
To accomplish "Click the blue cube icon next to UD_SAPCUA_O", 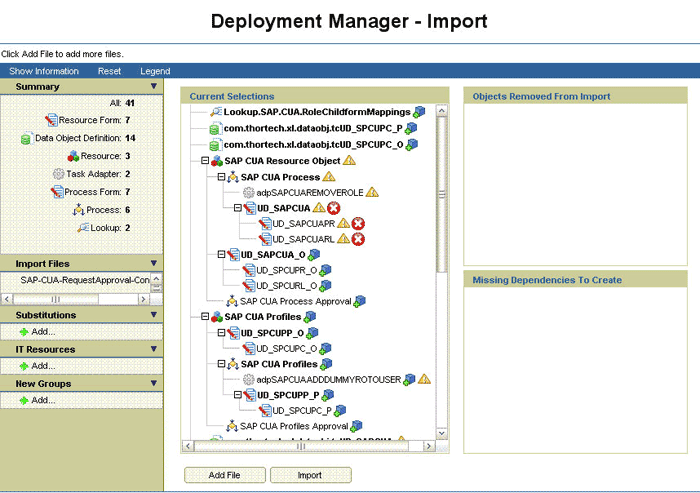I will [314, 255].
